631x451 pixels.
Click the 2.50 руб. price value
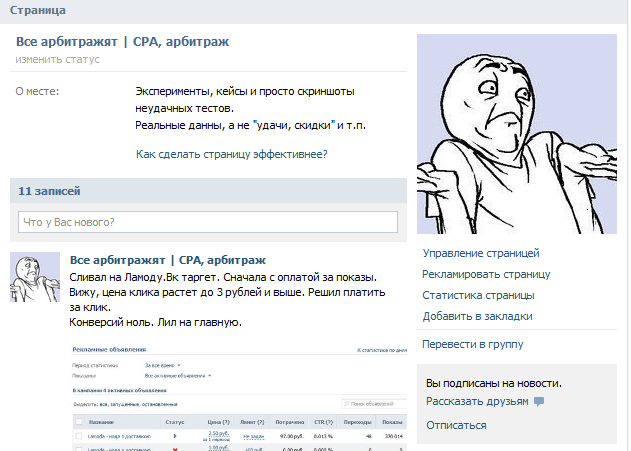219,433
